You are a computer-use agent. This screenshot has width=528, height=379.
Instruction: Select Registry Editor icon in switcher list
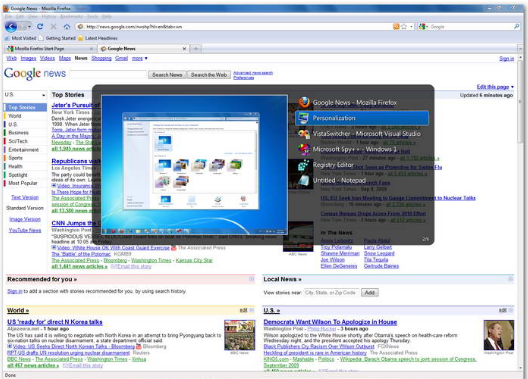(x=304, y=165)
